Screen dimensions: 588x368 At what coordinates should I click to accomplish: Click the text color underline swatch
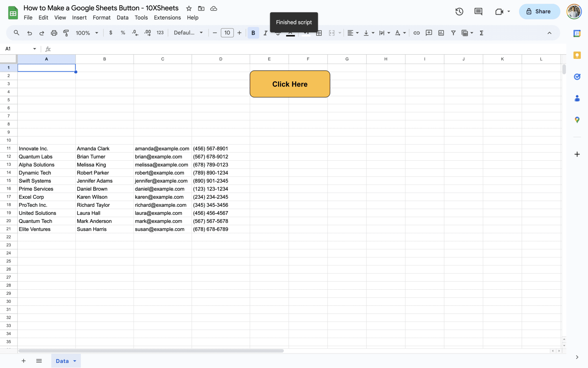click(x=290, y=35)
